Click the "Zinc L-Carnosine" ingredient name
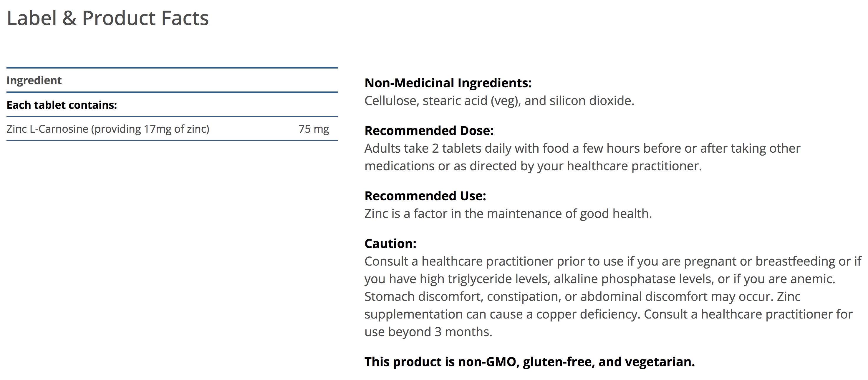Image resolution: width=868 pixels, height=380 pixels. pos(47,129)
